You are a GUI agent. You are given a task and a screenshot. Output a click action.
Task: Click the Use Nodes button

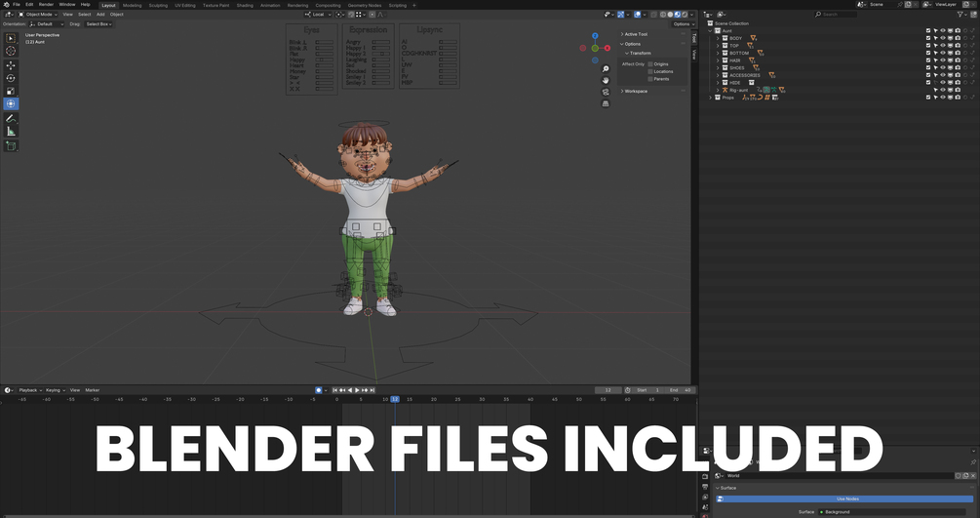pyautogui.click(x=847, y=498)
